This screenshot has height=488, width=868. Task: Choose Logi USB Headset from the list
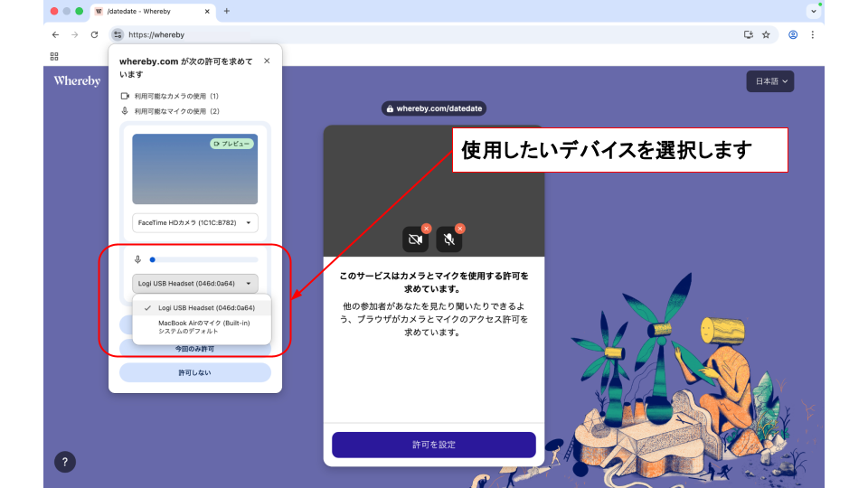(x=202, y=307)
